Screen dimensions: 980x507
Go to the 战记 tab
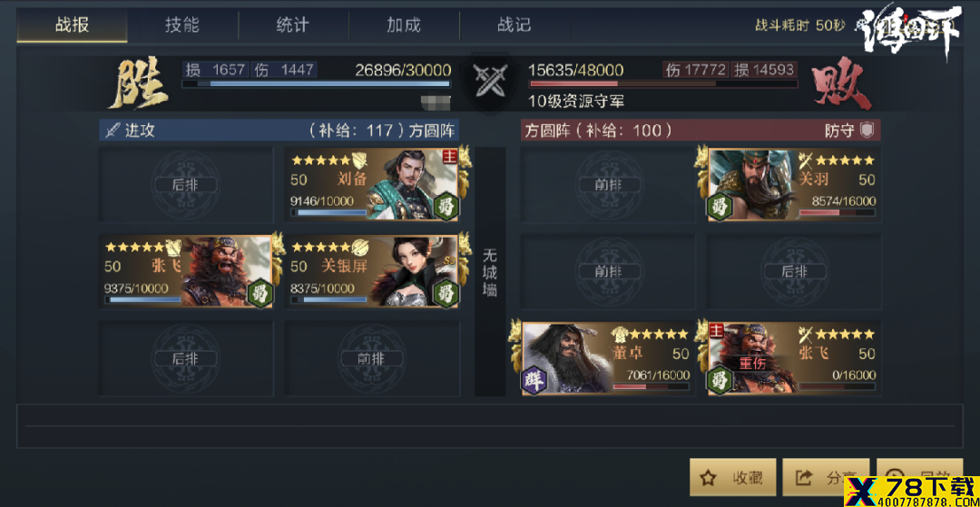514,25
